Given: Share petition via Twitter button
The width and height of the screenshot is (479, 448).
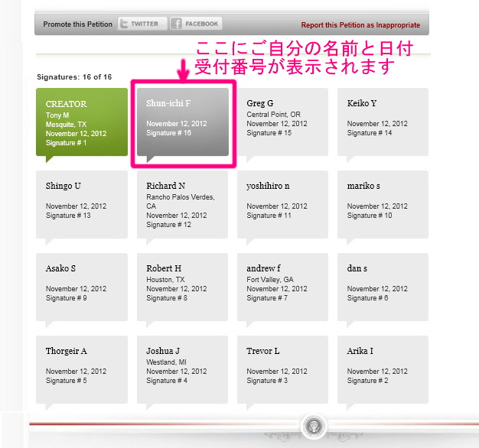Looking at the screenshot, I should [142, 24].
